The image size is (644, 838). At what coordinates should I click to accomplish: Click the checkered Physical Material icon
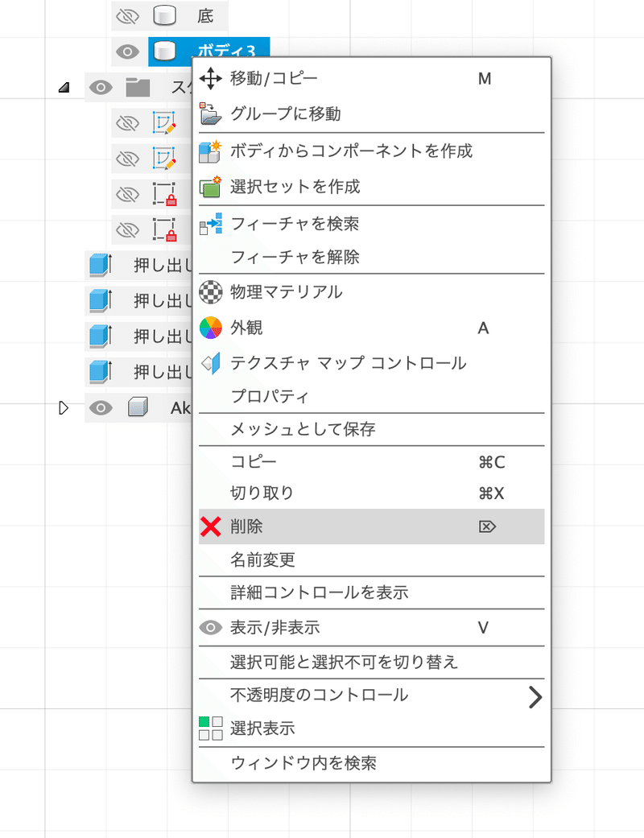pos(210,291)
